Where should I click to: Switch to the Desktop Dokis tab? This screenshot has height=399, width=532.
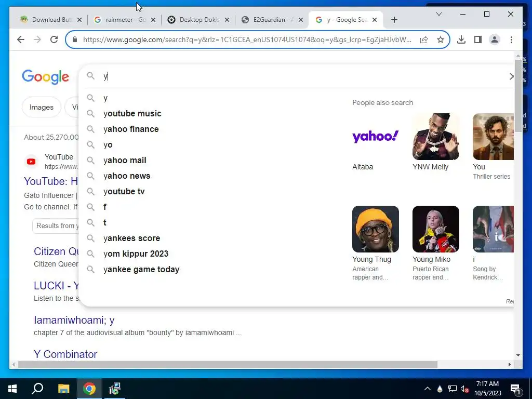point(198,20)
